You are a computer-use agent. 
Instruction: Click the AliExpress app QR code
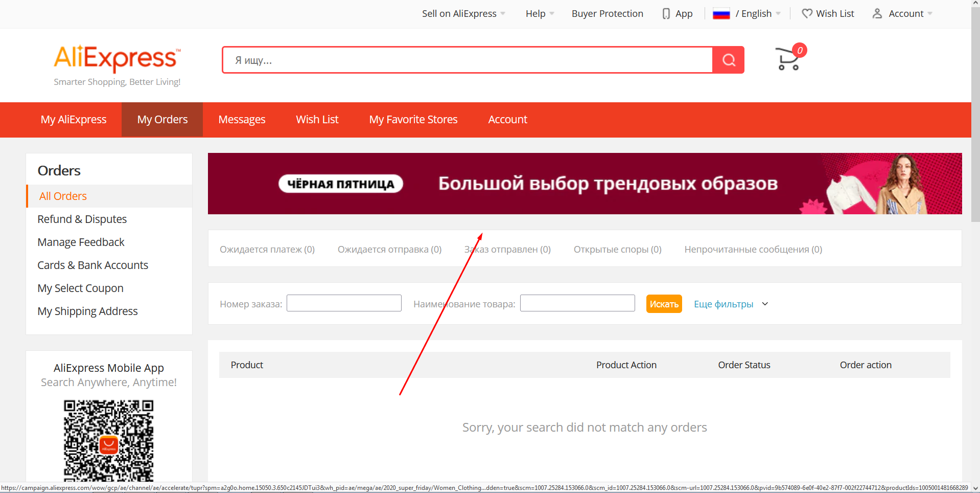(108, 441)
